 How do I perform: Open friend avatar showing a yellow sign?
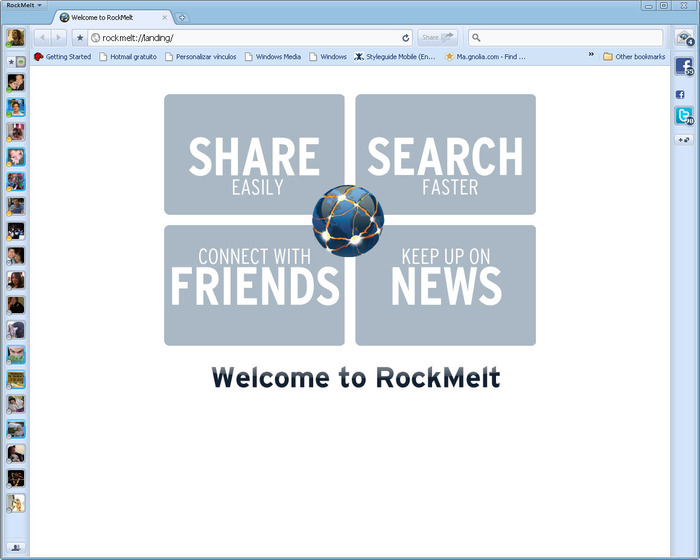16,380
